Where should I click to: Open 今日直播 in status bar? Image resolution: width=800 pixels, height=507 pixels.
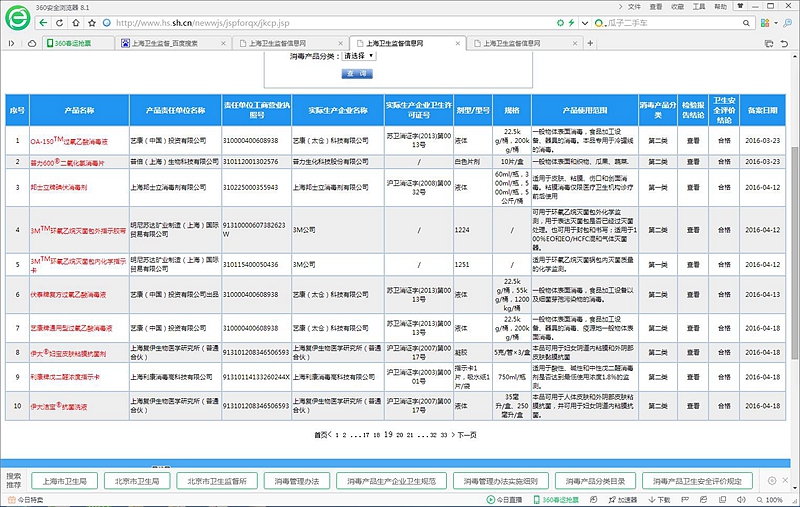tap(504, 500)
